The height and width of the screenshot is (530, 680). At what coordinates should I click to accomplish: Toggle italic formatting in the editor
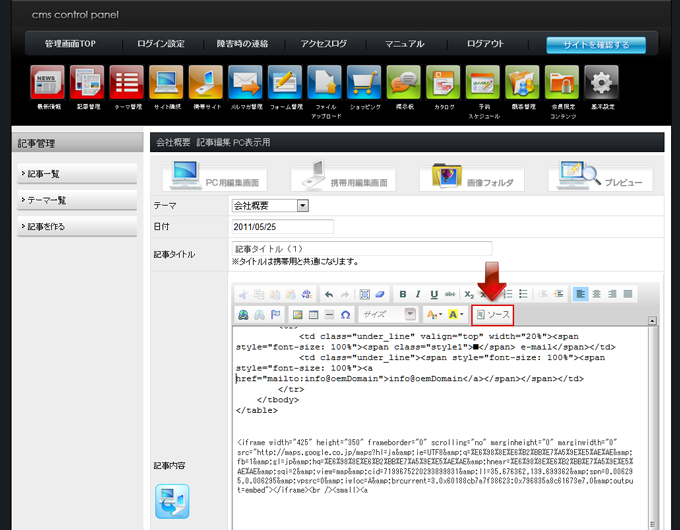(419, 294)
